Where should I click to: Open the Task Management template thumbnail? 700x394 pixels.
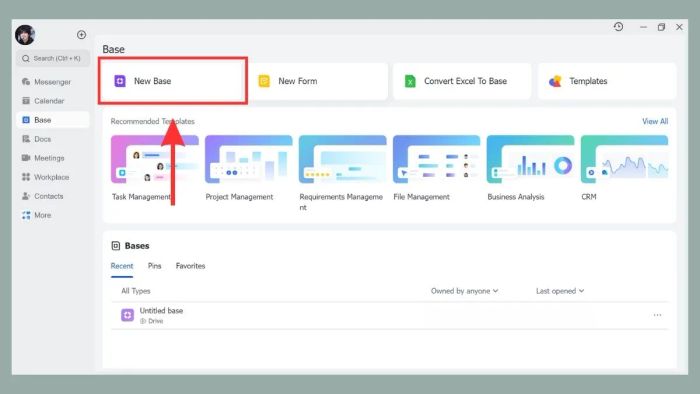[154, 159]
